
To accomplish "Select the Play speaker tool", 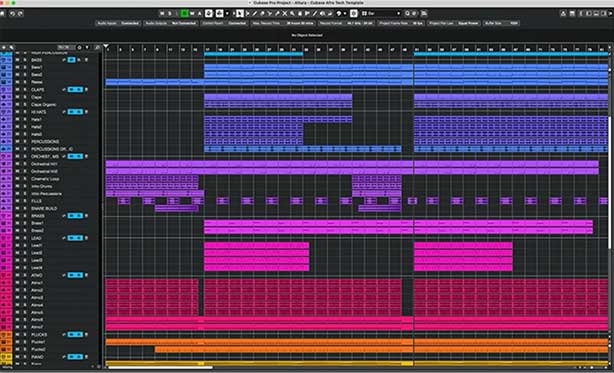I will click(x=322, y=13).
